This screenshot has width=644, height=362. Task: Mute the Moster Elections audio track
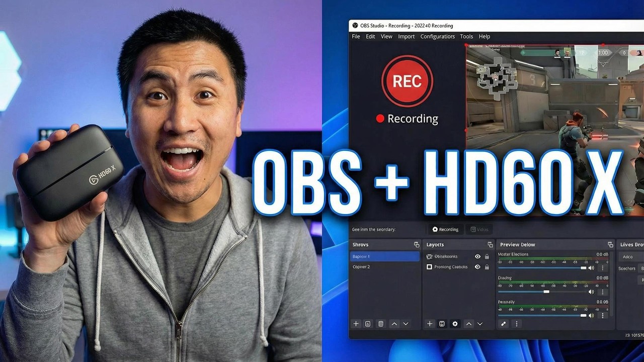tap(591, 268)
